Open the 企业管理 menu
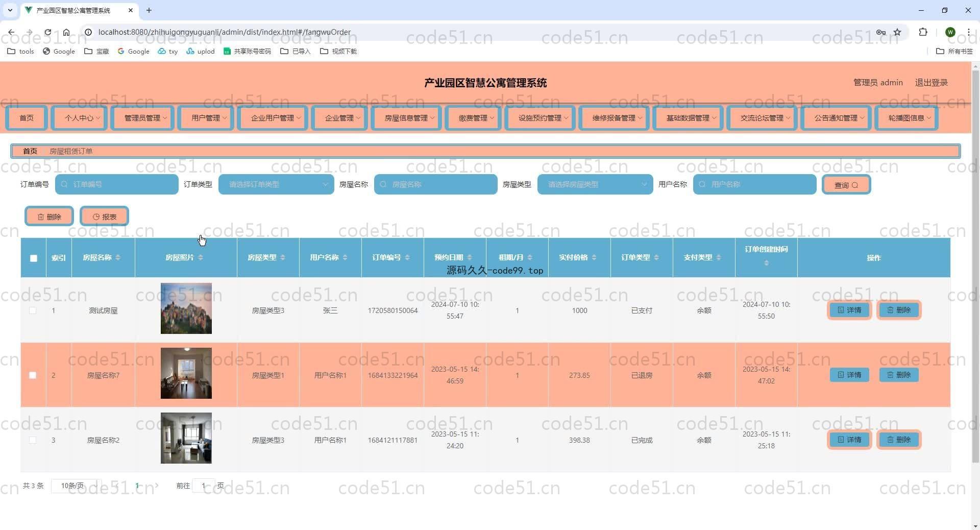 tap(339, 118)
